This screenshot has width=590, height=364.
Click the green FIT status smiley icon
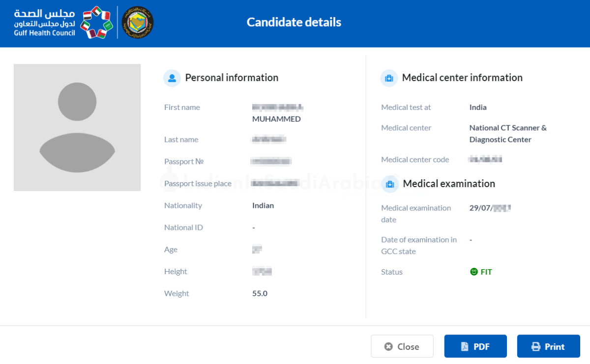[x=473, y=271]
